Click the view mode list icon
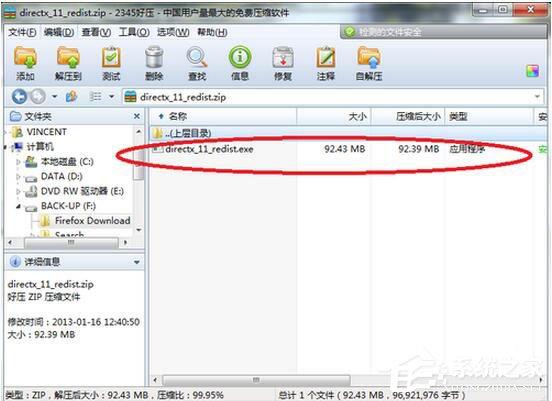 pos(95,96)
